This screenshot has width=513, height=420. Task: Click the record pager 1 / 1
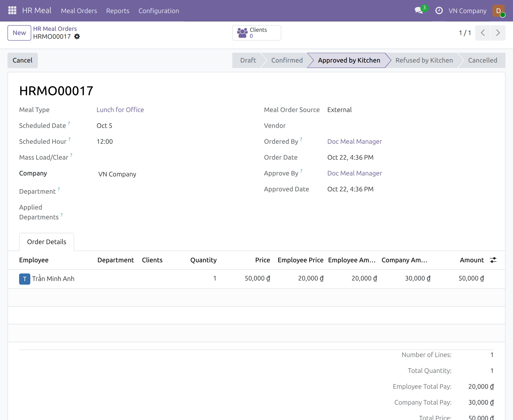pos(465,33)
